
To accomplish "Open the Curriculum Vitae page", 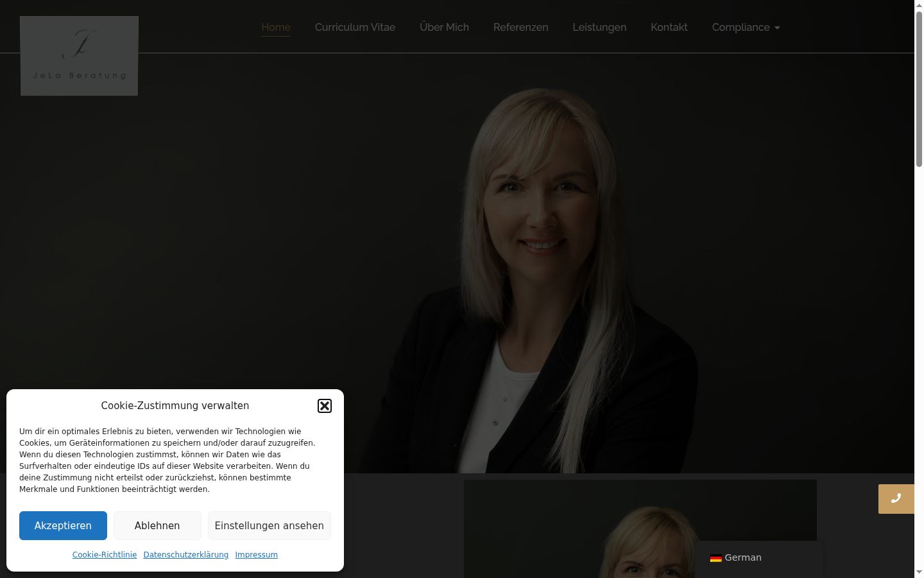I will point(355,27).
